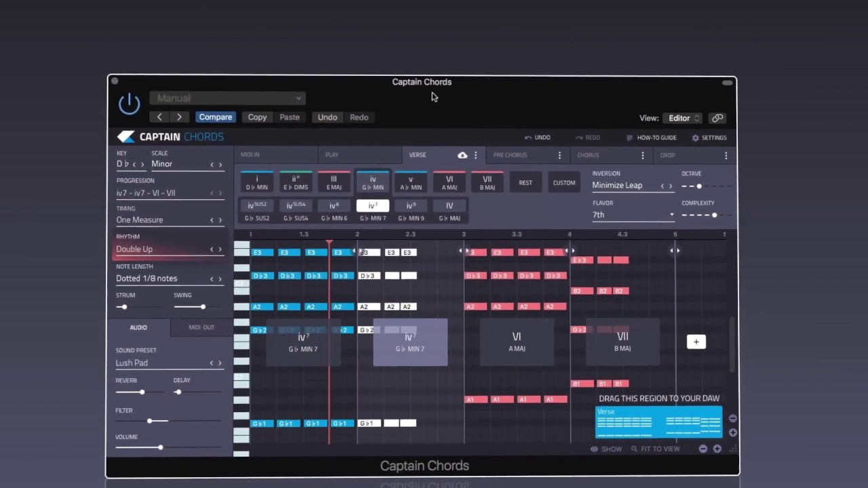Select the ii° E♭ DIM5 chord

[x=296, y=182]
